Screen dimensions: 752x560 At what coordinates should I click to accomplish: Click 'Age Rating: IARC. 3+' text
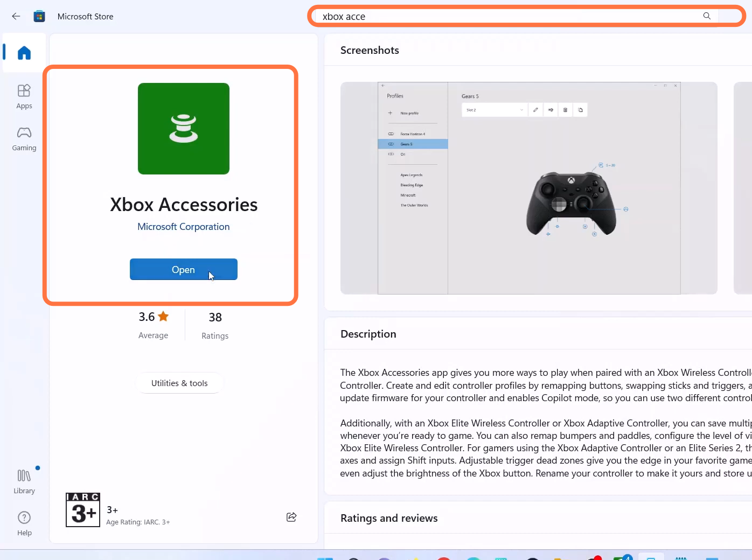click(138, 522)
